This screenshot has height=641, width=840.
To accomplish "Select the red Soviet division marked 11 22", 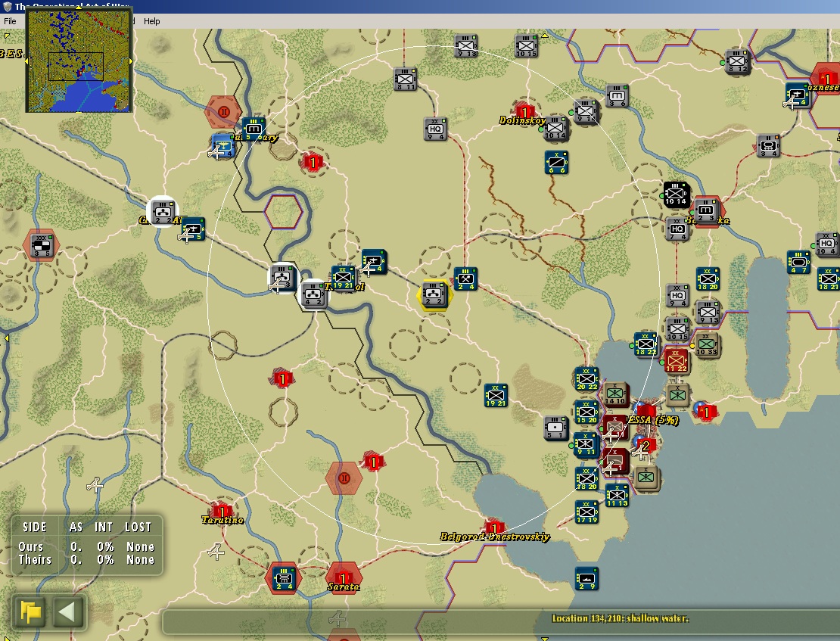I will 677,361.
